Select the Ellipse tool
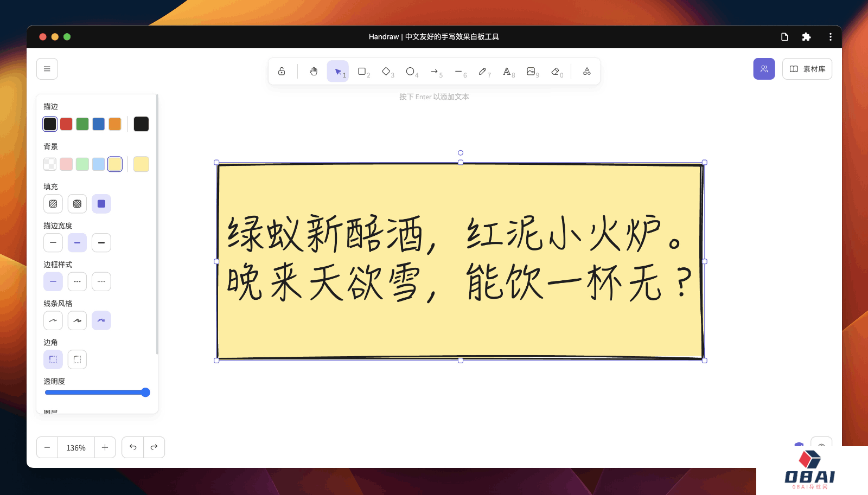Viewport: 868px width, 495px height. pyautogui.click(x=410, y=72)
